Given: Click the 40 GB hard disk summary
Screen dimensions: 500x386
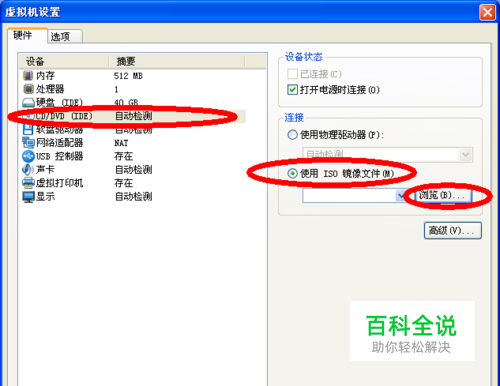Looking at the screenshot, I should coord(126,102).
